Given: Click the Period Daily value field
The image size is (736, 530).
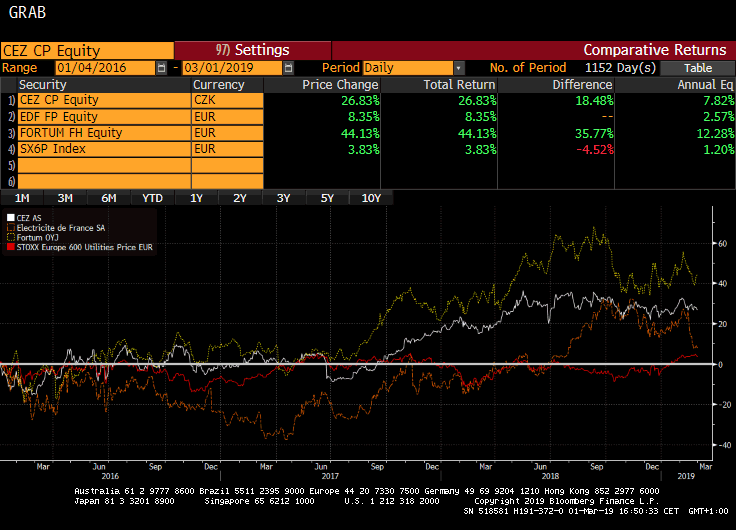Looking at the screenshot, I should click(408, 68).
